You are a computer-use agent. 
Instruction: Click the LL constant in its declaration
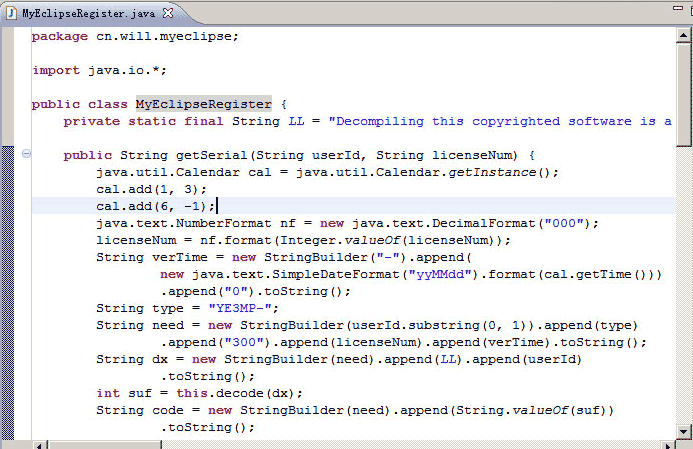click(x=297, y=121)
